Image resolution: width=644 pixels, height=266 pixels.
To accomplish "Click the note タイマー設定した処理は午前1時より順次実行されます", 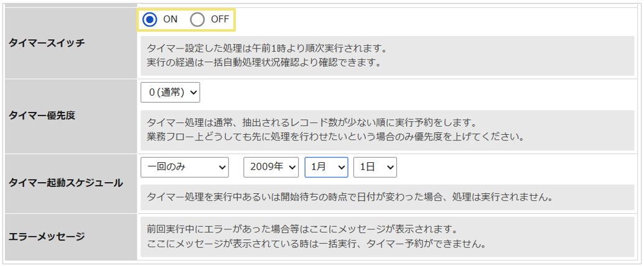I will [267, 49].
